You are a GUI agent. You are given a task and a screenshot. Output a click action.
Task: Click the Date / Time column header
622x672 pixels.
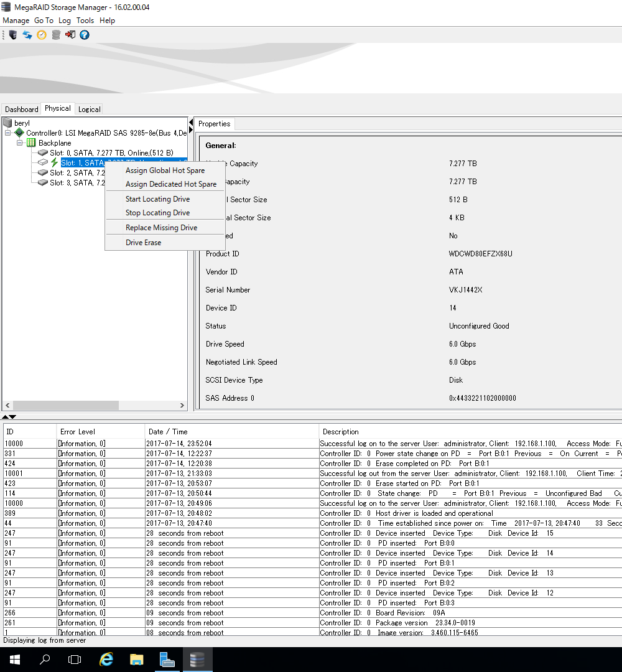232,432
